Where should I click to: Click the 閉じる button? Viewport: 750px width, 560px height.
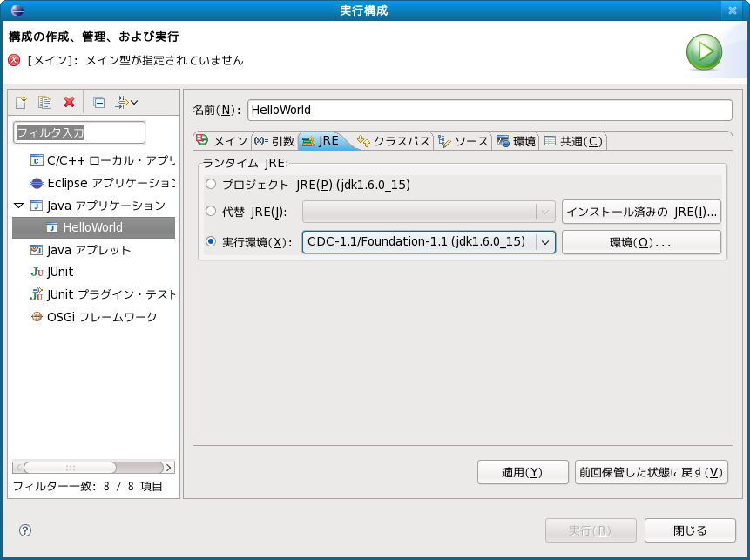(690, 530)
